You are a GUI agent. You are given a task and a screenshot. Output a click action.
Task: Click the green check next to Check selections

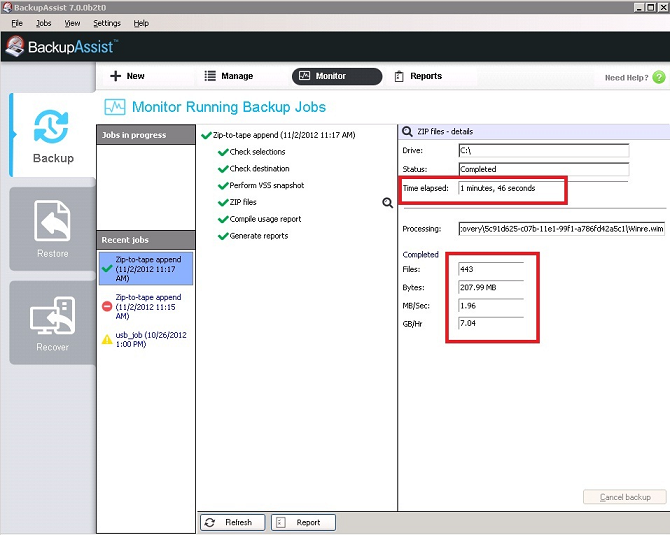point(223,152)
